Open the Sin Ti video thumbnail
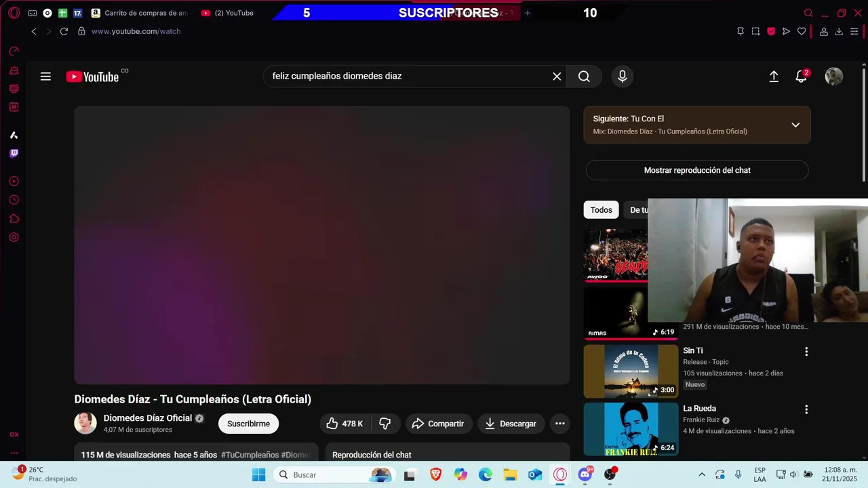This screenshot has height=488, width=868. (631, 371)
